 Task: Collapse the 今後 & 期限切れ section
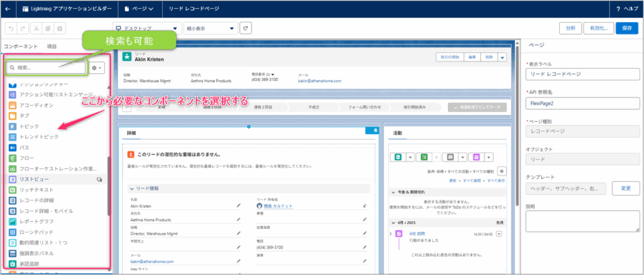(x=393, y=191)
